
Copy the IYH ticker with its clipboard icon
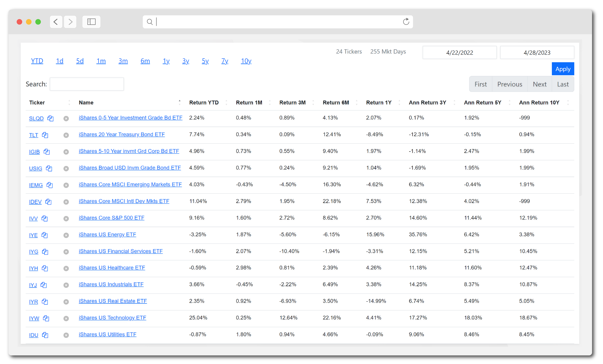tap(45, 268)
